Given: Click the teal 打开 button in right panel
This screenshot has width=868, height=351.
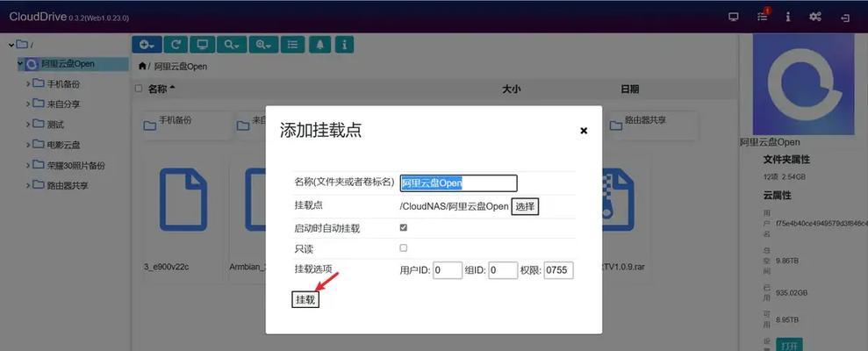Looking at the screenshot, I should pos(789,345).
